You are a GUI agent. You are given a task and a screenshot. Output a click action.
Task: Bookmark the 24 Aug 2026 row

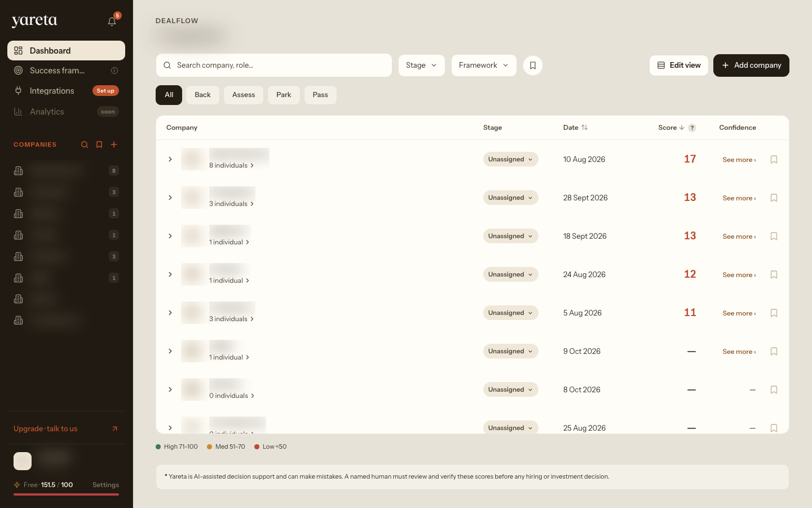pyautogui.click(x=774, y=275)
